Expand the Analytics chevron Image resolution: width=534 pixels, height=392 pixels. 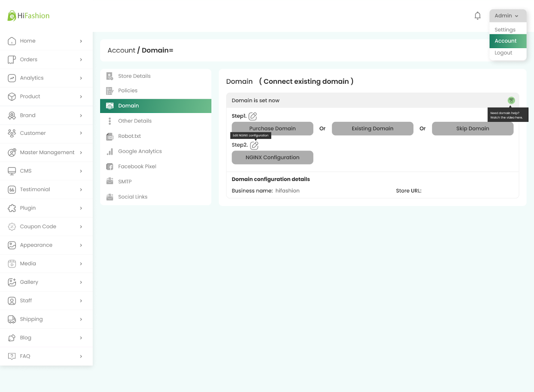coord(81,78)
